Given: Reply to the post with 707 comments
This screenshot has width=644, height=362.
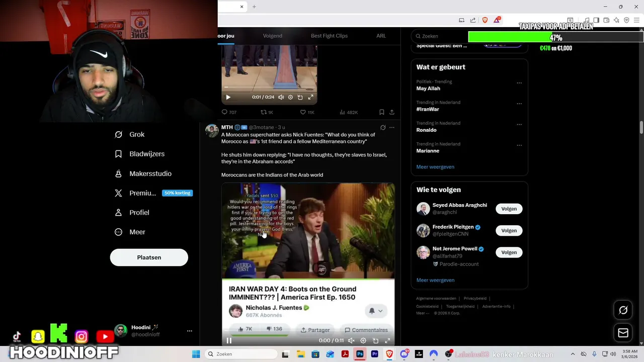Looking at the screenshot, I should tap(229, 112).
